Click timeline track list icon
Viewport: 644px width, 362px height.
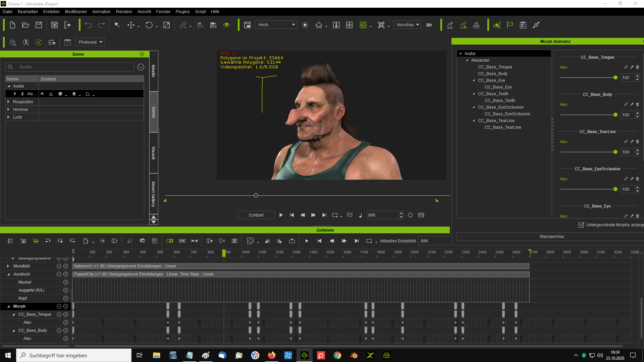(x=10, y=241)
